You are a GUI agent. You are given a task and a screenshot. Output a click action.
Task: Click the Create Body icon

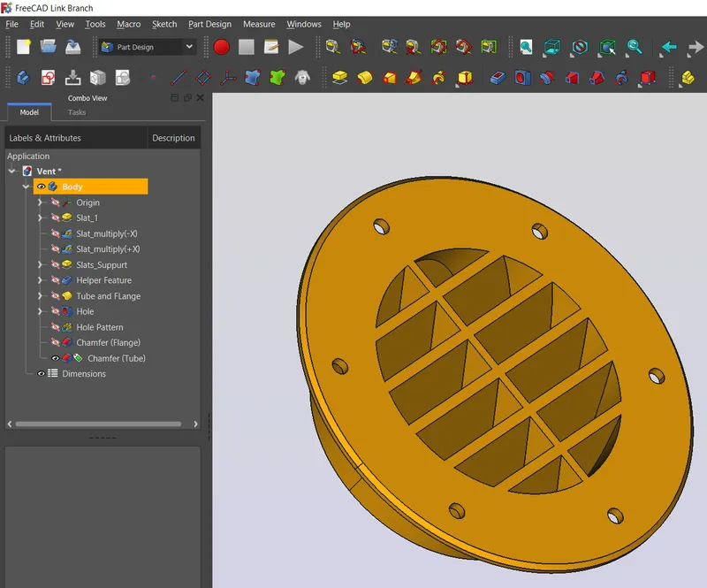click(x=23, y=78)
